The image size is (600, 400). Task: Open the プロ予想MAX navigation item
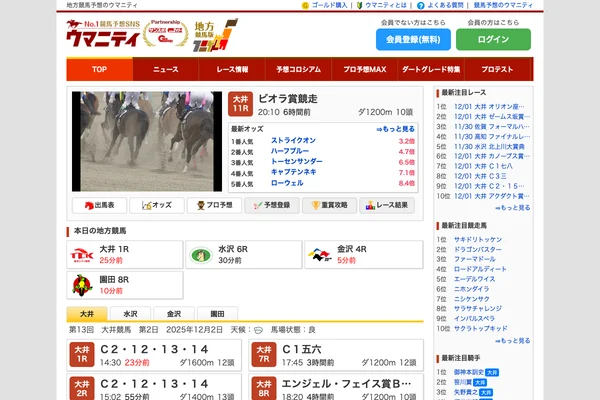(365, 69)
